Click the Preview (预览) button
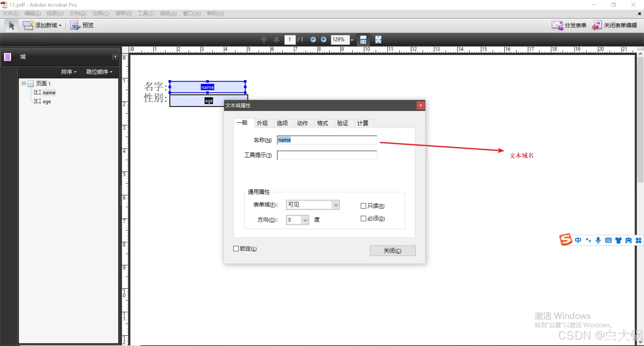Screen dimensions: 644x346 pyautogui.click(x=82, y=25)
